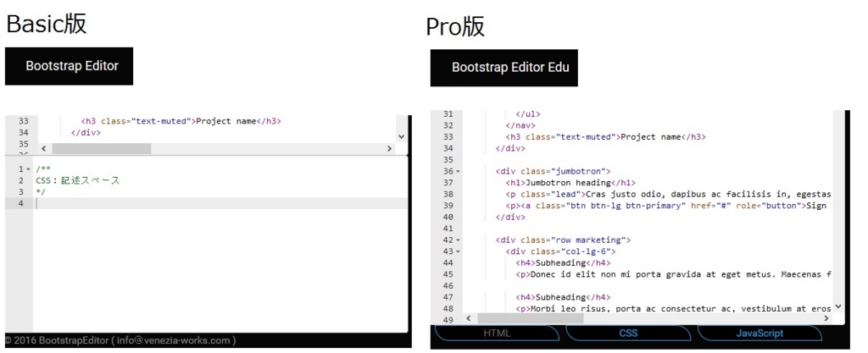
Task: Click the 'CSS：記述スペース' comment text
Action: [x=77, y=180]
